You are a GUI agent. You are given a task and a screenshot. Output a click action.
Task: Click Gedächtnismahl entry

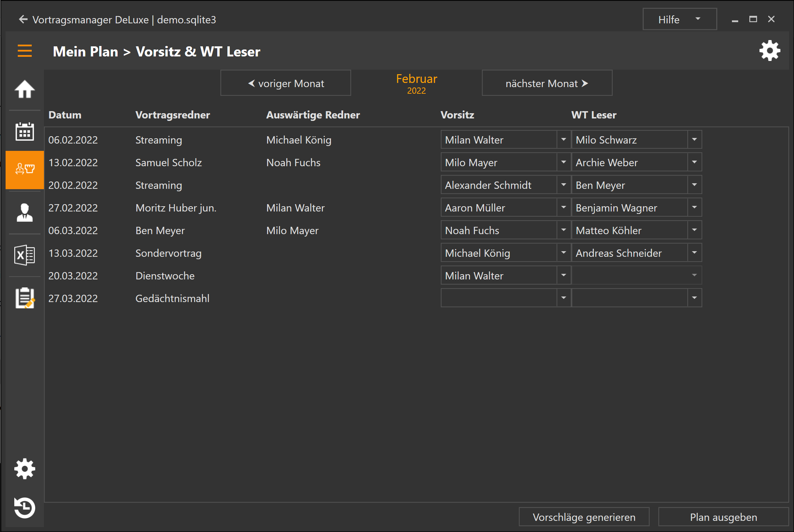172,299
